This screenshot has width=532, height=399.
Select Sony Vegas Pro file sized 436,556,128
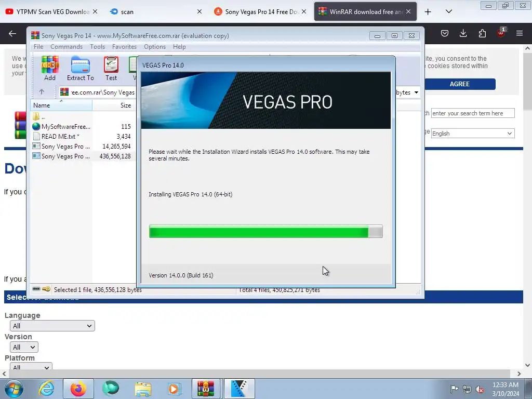(82, 156)
